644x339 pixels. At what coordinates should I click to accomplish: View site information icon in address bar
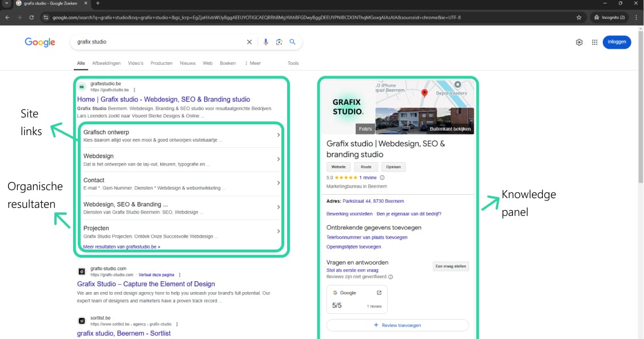click(x=46, y=18)
